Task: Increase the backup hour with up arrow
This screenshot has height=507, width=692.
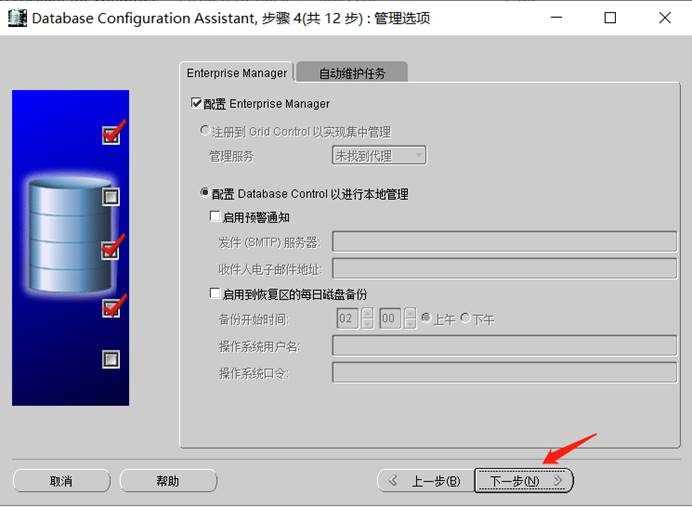Action: [x=367, y=313]
